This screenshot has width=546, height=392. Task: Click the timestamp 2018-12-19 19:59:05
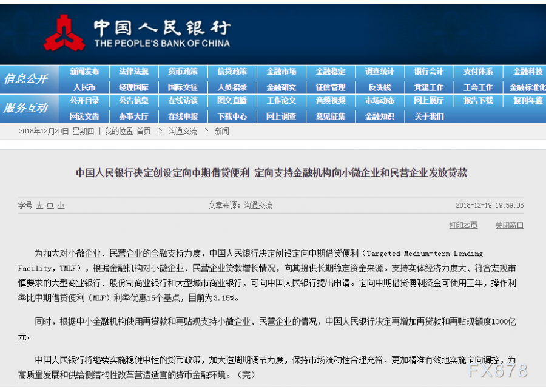click(x=490, y=205)
